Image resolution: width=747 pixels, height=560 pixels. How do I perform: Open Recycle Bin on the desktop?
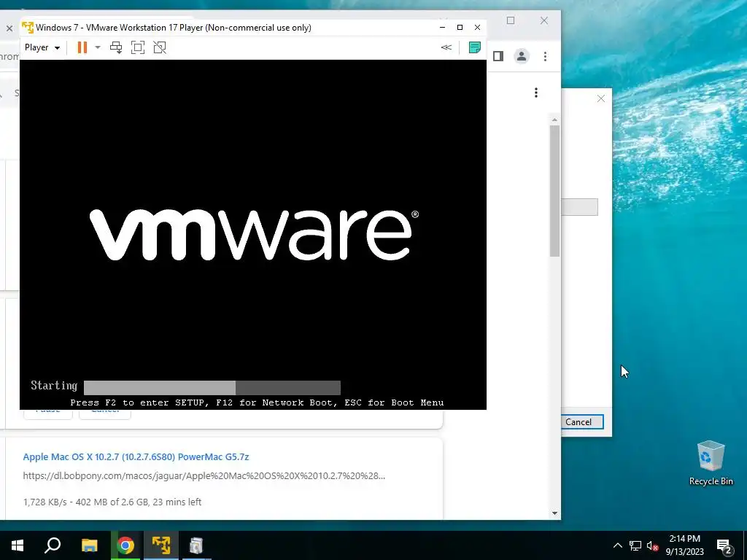pos(711,463)
